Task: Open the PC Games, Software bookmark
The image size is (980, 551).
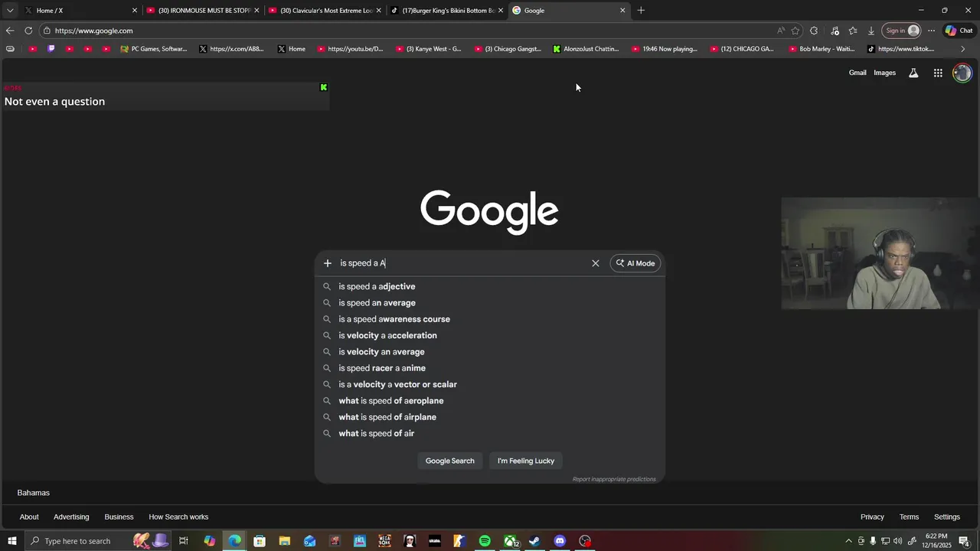Action: click(x=153, y=49)
